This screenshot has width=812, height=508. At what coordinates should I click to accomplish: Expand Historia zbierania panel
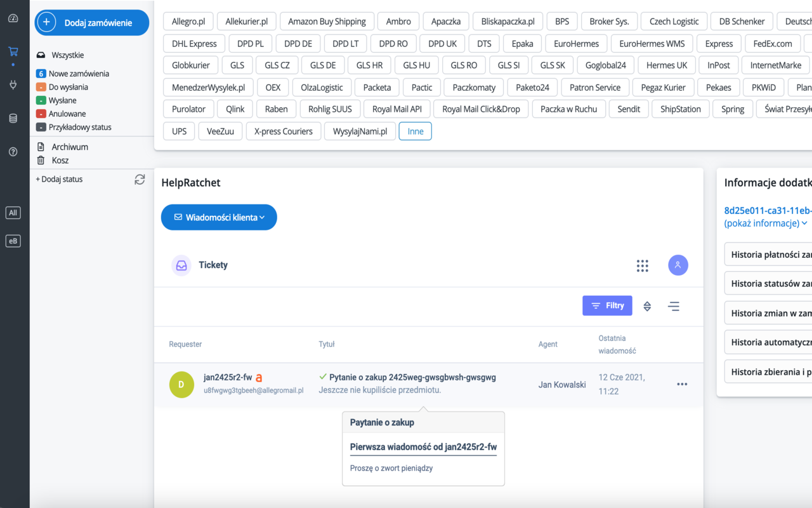[768, 371]
